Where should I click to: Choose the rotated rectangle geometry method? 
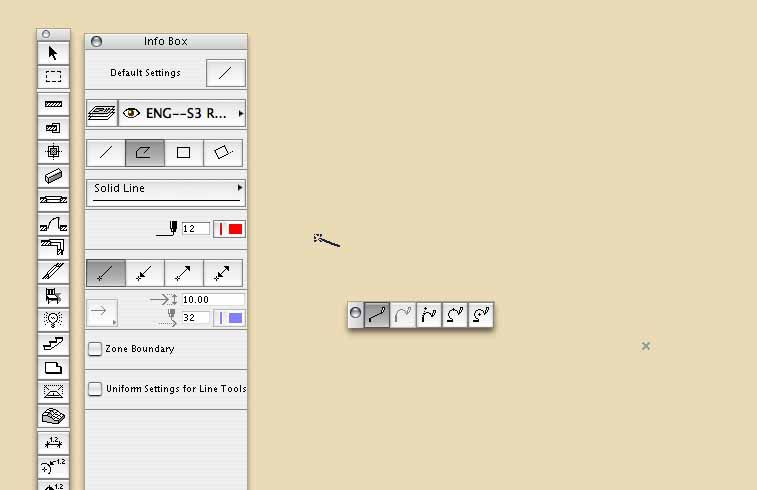pyautogui.click(x=223, y=153)
